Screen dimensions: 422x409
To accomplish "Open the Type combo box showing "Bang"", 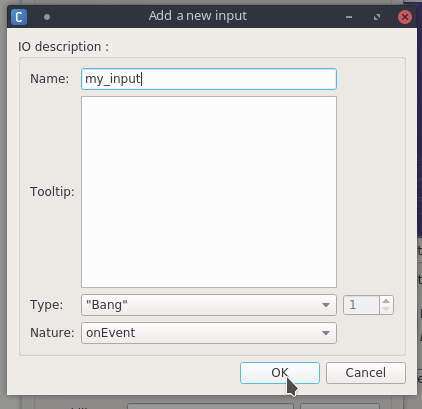I will click(x=209, y=305).
